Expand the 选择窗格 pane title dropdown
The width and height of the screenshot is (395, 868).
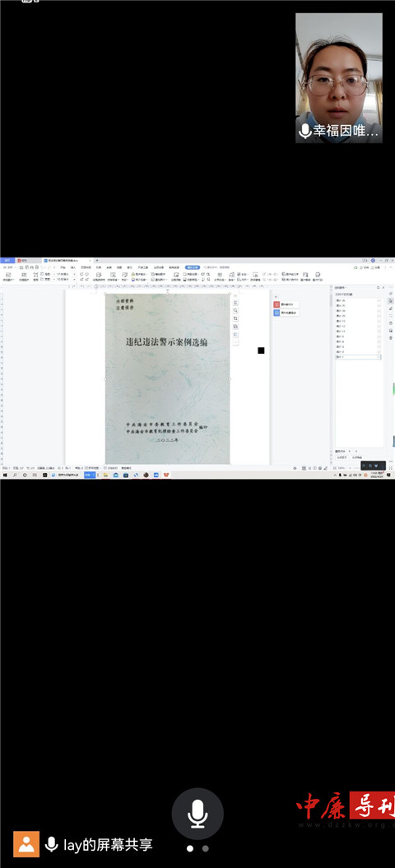pyautogui.click(x=342, y=288)
